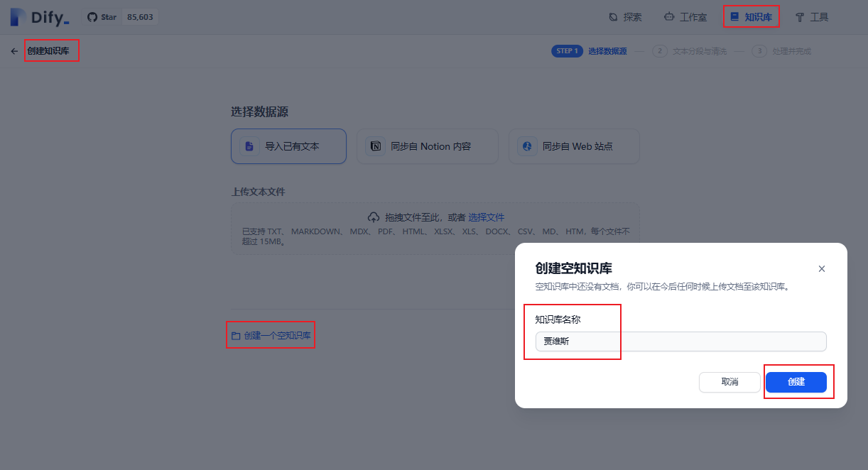Click the Dify logo
The image size is (868, 470).
tap(40, 17)
